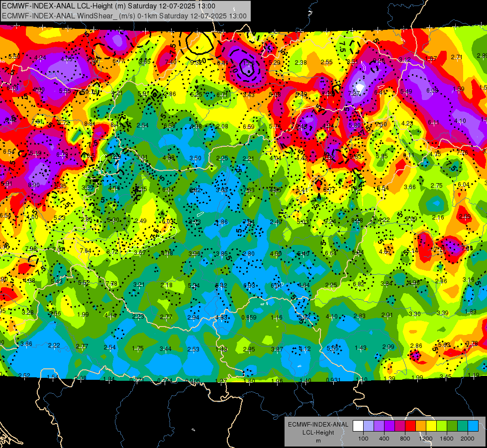Click the 6.93 wind shear value
The width and height of the screenshot is (487, 448).
pos(249,285)
